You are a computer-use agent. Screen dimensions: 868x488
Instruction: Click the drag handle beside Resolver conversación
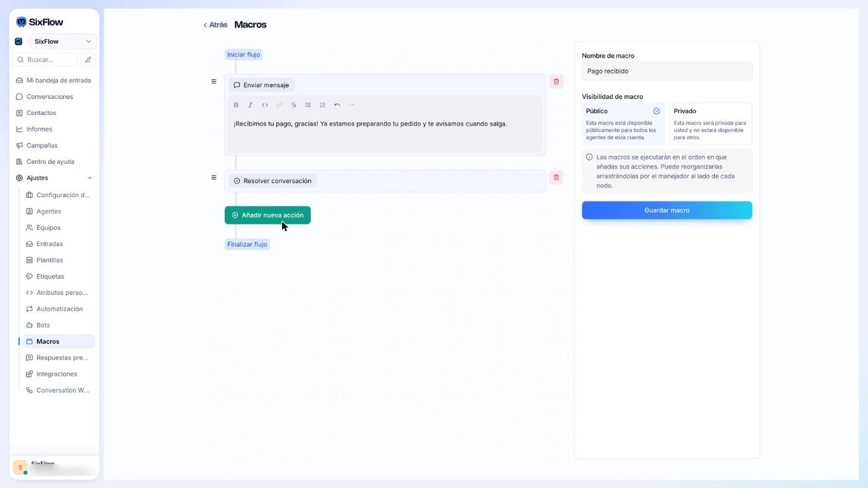(214, 177)
